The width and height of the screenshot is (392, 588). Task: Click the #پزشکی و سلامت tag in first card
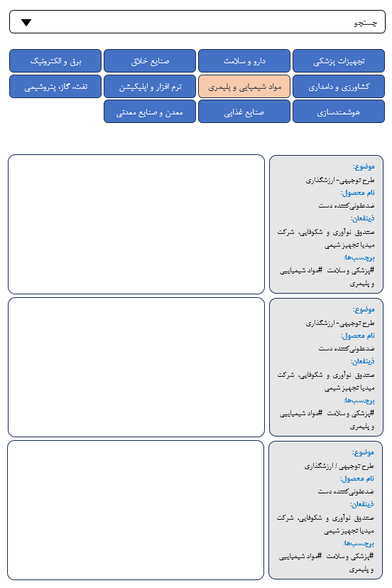[351, 270]
